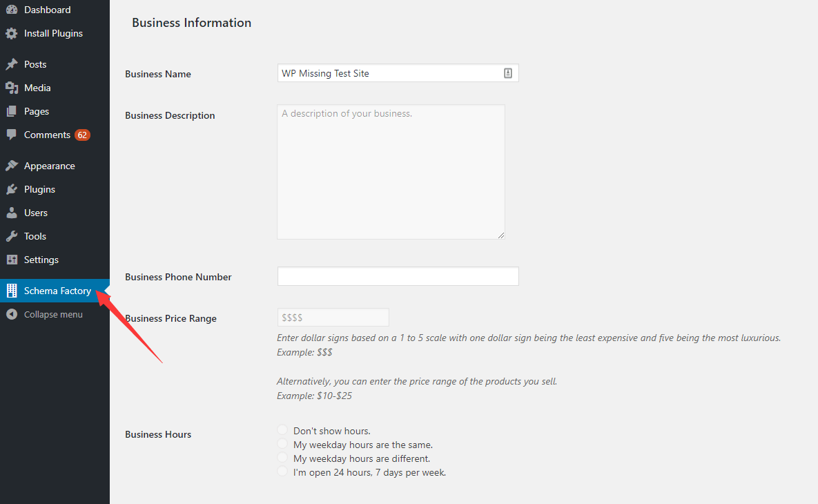This screenshot has width=818, height=504.
Task: Open the Dashboard icon in sidebar
Action: point(11,10)
